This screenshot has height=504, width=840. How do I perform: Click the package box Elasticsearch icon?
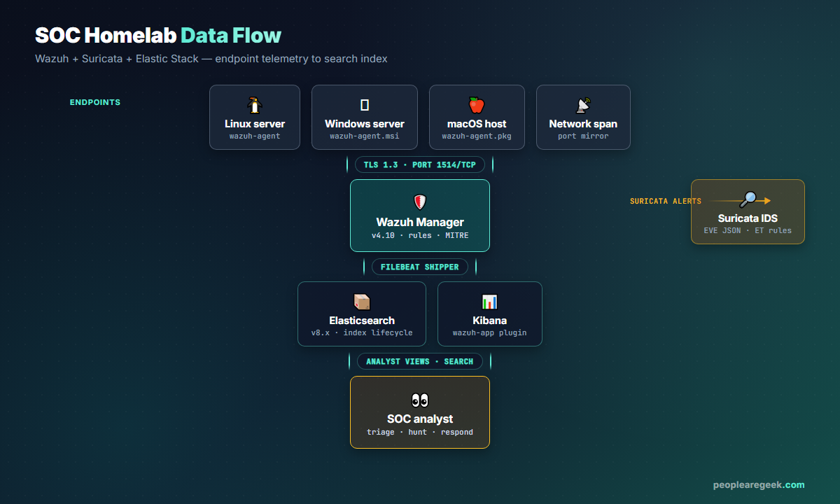point(362,302)
